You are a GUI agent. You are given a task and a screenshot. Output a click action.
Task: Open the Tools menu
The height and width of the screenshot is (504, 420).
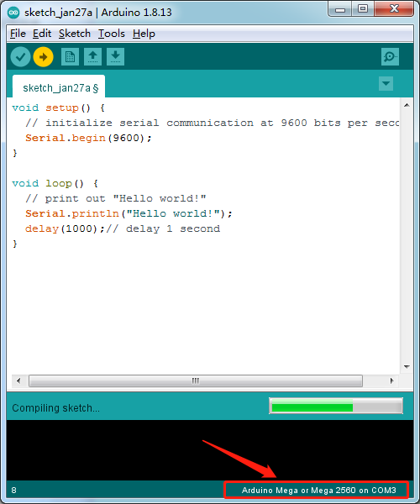click(x=112, y=34)
